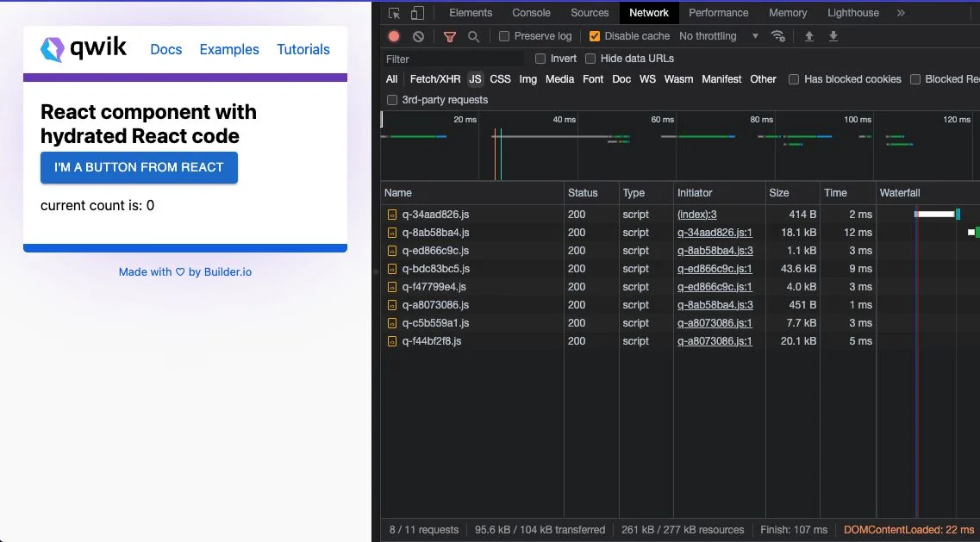Open the Performance tab
Viewport: 980px width, 542px height.
718,13
